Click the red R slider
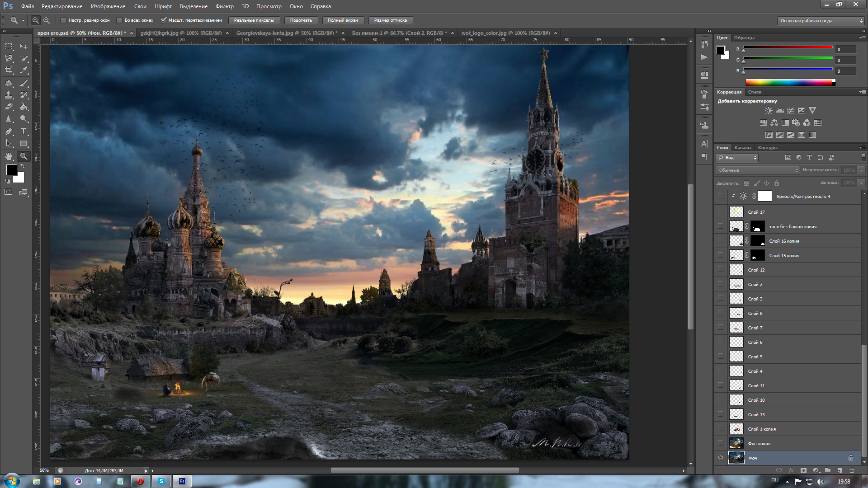The image size is (868, 488). pos(788,48)
